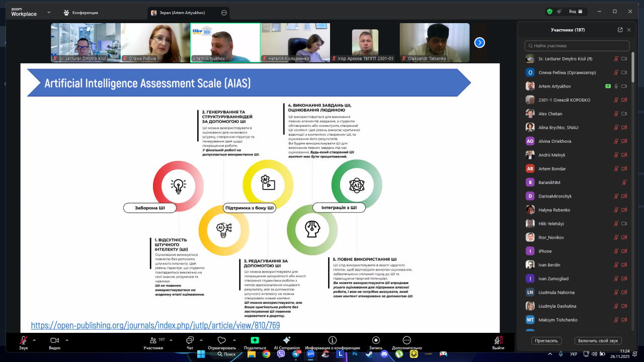This screenshot has width=644, height=362.
Task: Open conference info (Информация о конференции) icon
Action: point(332,340)
